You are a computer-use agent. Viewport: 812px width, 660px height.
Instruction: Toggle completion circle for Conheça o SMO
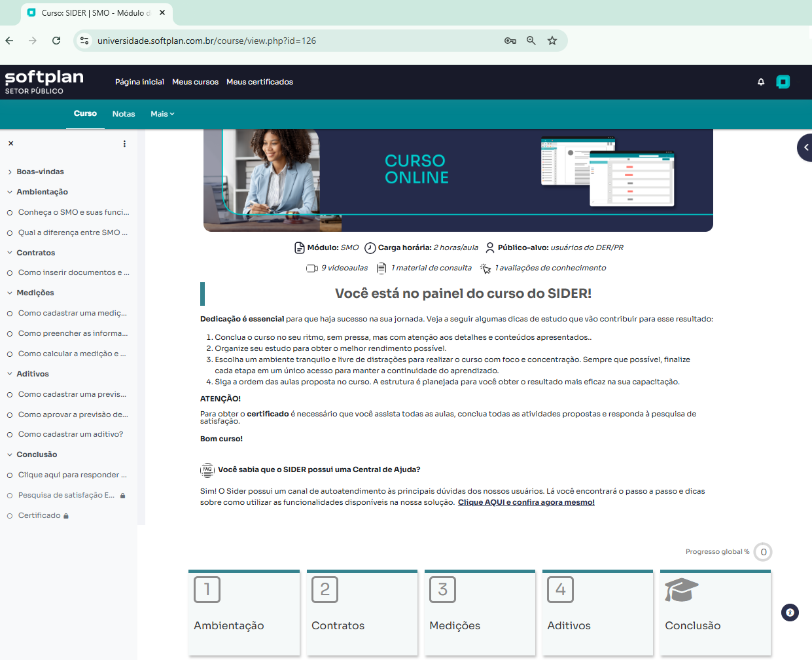pyautogui.click(x=10, y=213)
